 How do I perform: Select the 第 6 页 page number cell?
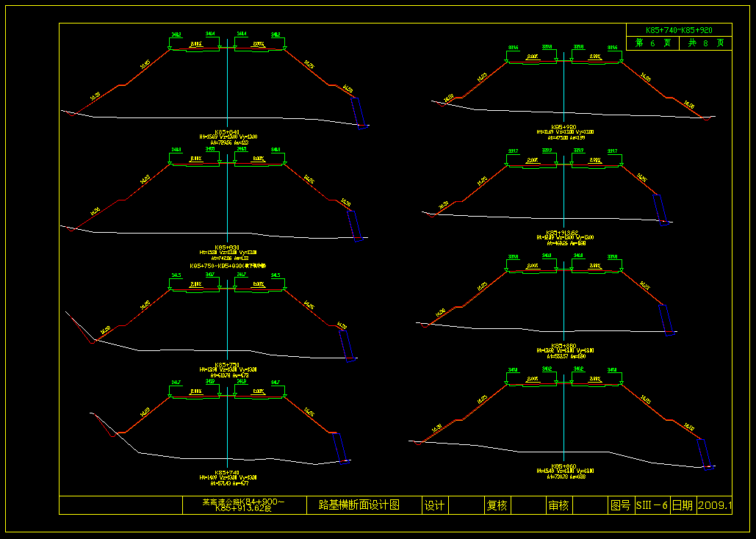tap(652, 43)
